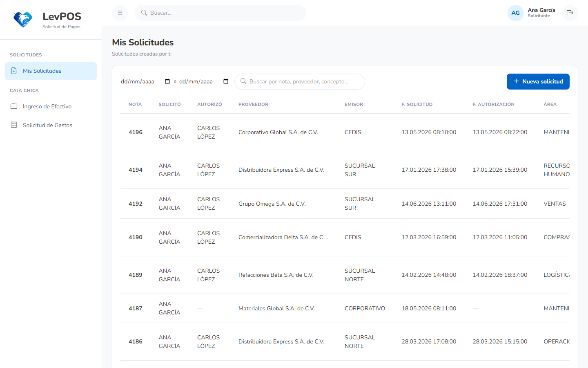Click the F. SOLICITUD column header

click(417, 104)
